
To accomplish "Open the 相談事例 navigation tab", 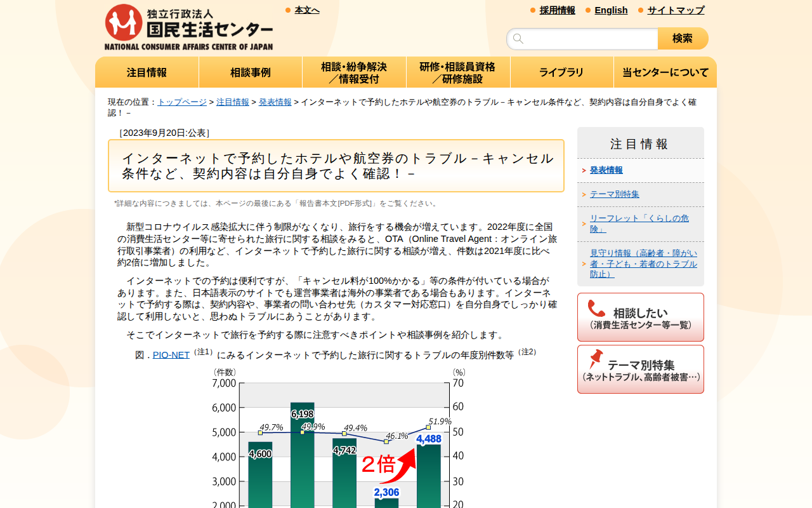I will click(251, 72).
